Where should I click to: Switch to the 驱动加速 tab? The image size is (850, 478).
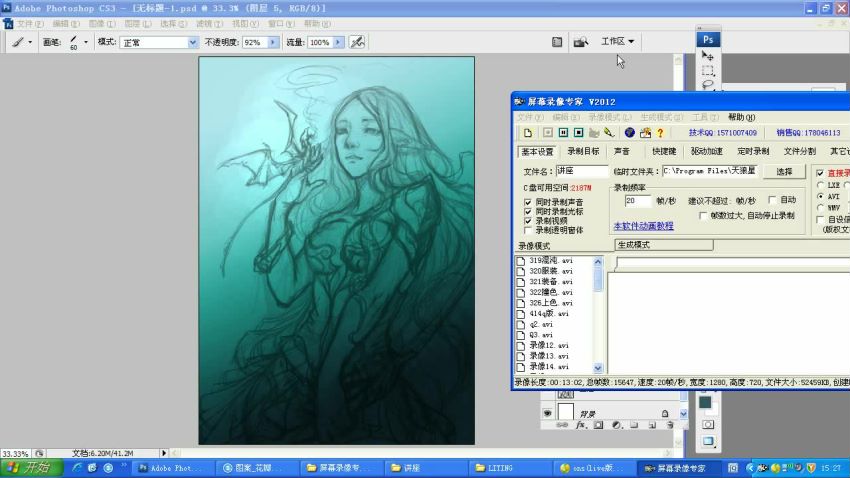(707, 151)
